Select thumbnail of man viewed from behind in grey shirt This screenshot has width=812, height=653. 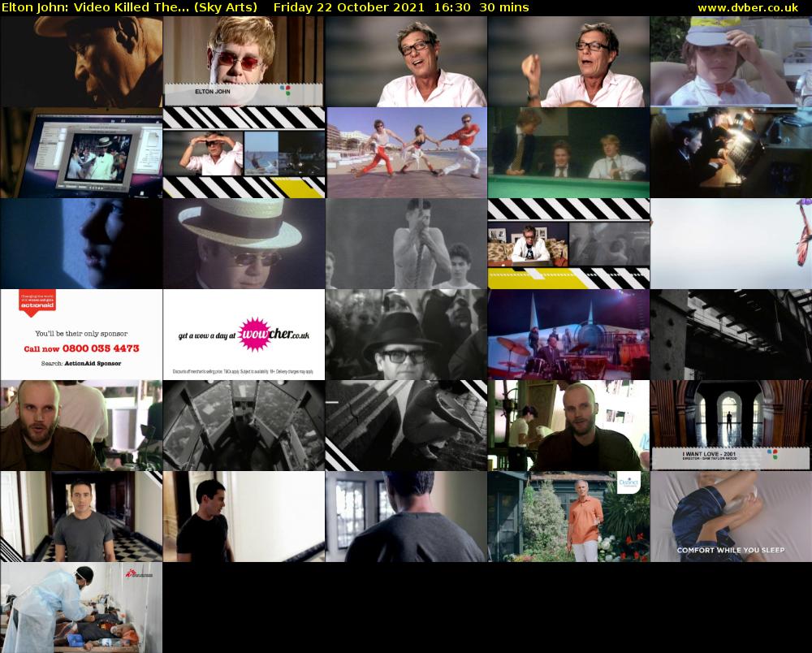(x=406, y=517)
